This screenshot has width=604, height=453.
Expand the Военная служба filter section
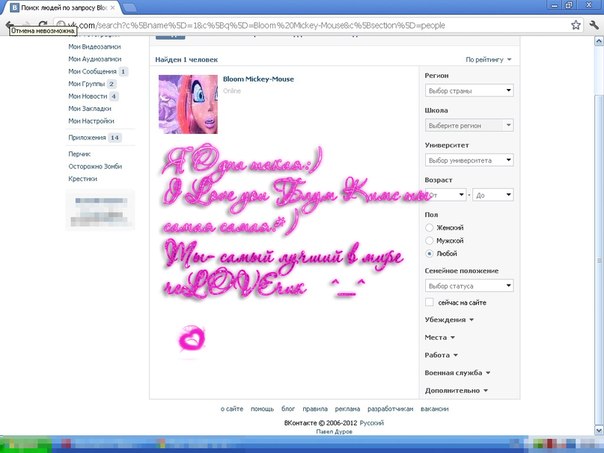click(457, 372)
